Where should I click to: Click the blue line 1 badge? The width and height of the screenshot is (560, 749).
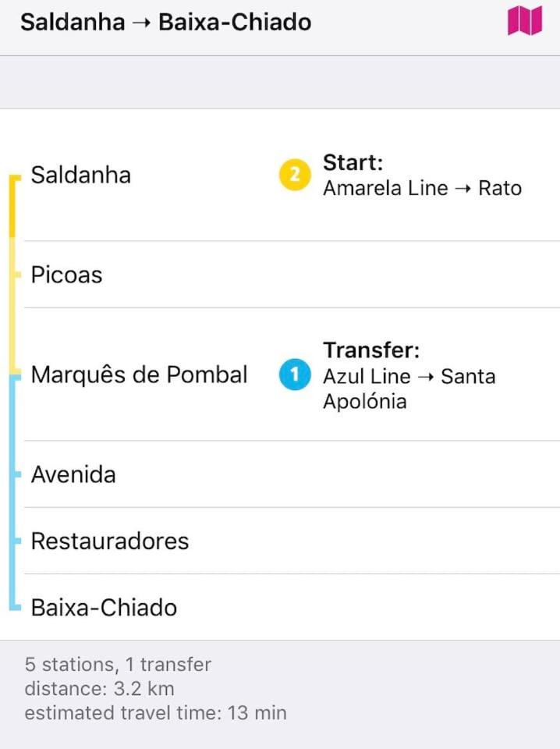pyautogui.click(x=295, y=374)
